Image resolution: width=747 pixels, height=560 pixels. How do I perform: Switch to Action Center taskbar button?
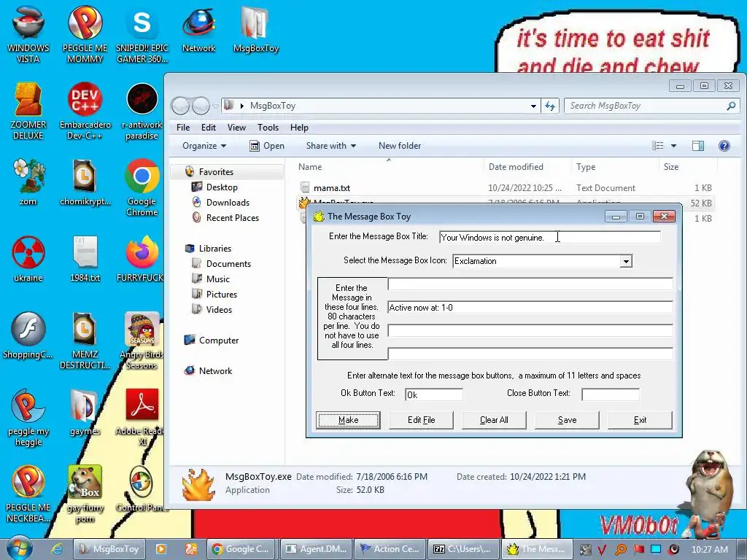(390, 549)
